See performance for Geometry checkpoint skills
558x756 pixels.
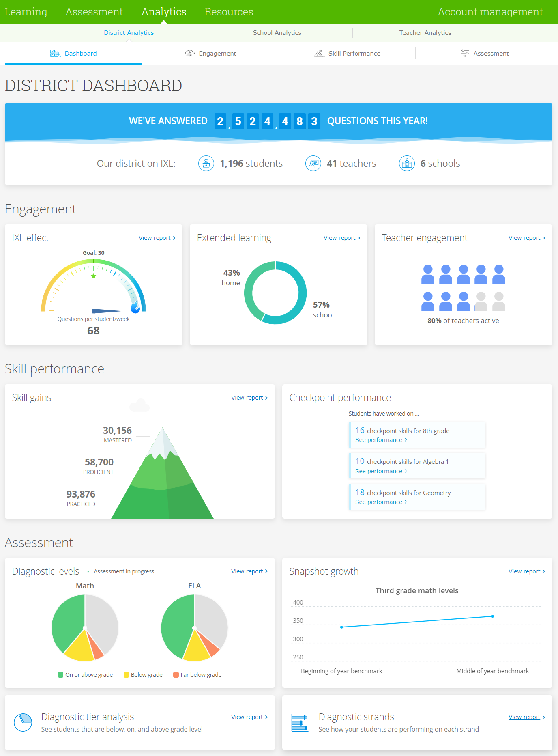point(381,502)
